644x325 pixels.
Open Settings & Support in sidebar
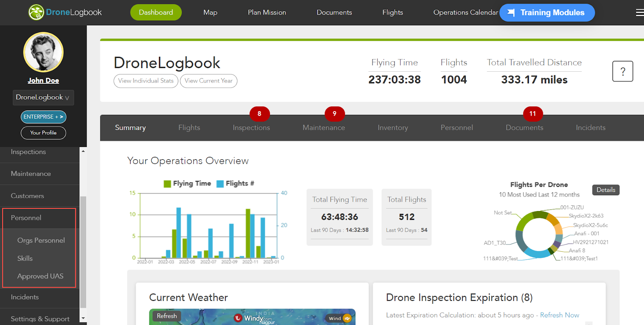40,319
